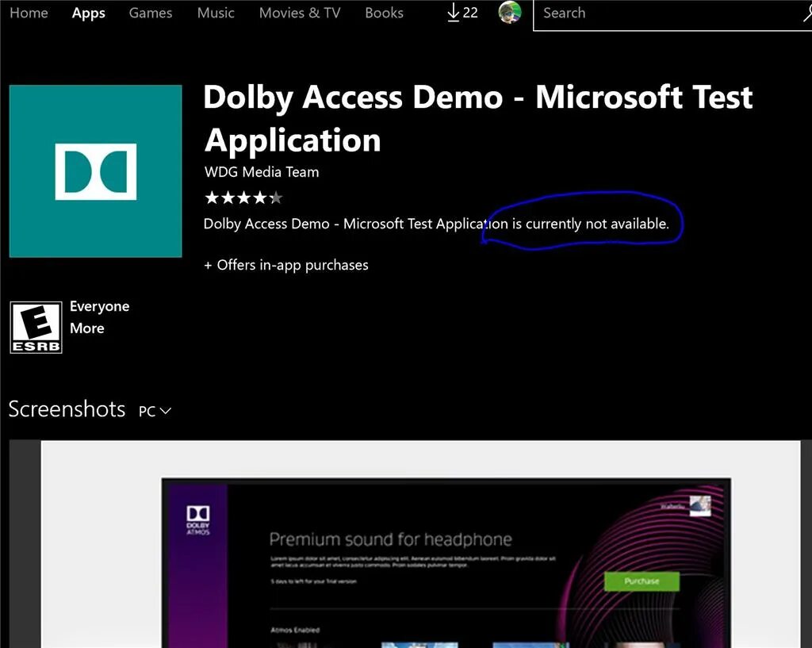This screenshot has height=648, width=812.
Task: Open the Books tab
Action: tap(384, 13)
